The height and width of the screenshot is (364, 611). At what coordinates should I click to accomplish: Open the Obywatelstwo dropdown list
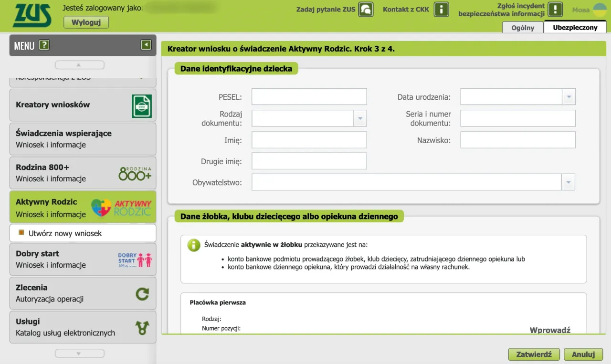click(569, 182)
